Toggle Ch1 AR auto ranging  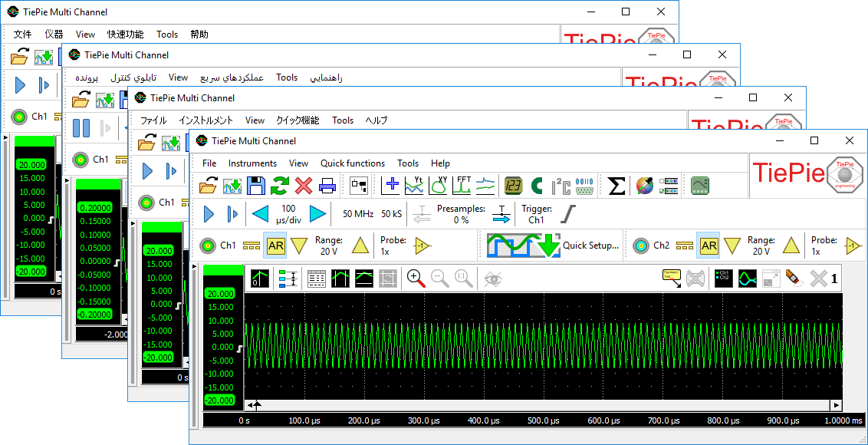coord(276,246)
